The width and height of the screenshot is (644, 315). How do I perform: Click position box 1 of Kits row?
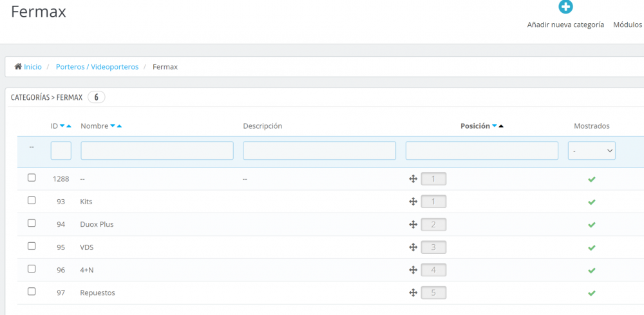[433, 202]
